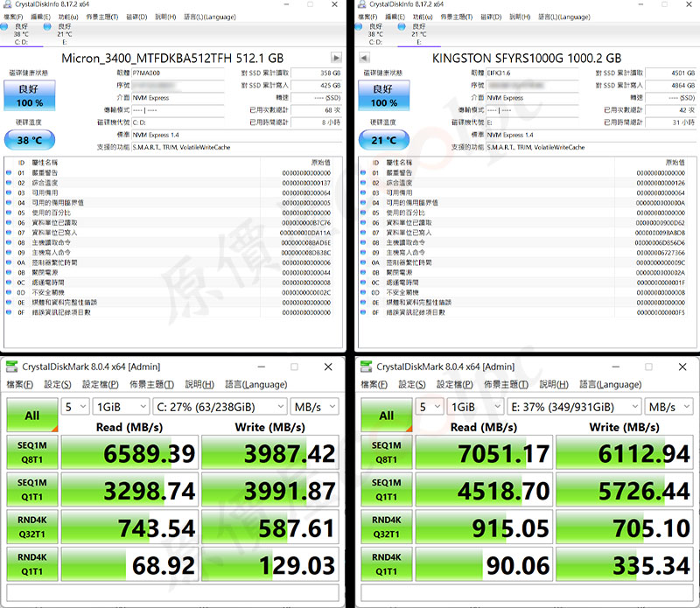The image size is (700, 608).
Task: Click status dot for attribute 06 in Kingston window
Action: coord(363,223)
